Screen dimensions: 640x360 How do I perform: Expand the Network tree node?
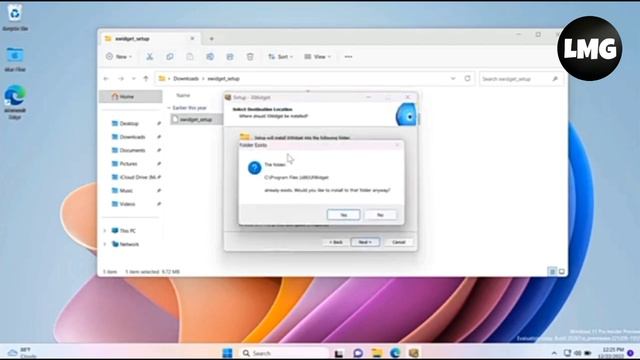pyautogui.click(x=105, y=244)
